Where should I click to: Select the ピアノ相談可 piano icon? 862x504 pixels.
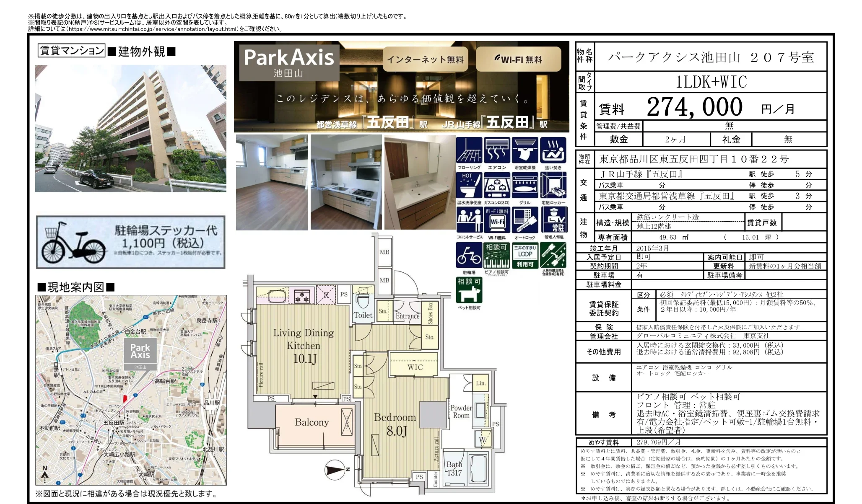[497, 255]
